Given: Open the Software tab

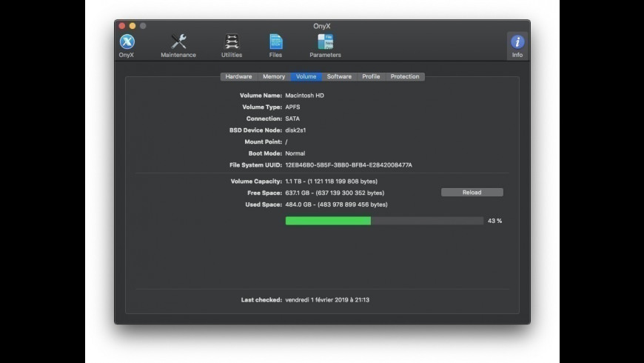Looking at the screenshot, I should tap(339, 76).
